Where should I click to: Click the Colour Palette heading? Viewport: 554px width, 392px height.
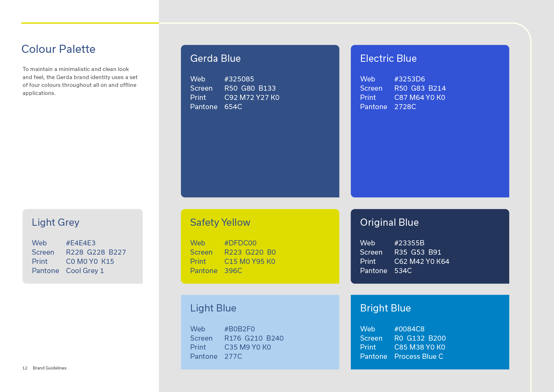point(58,49)
